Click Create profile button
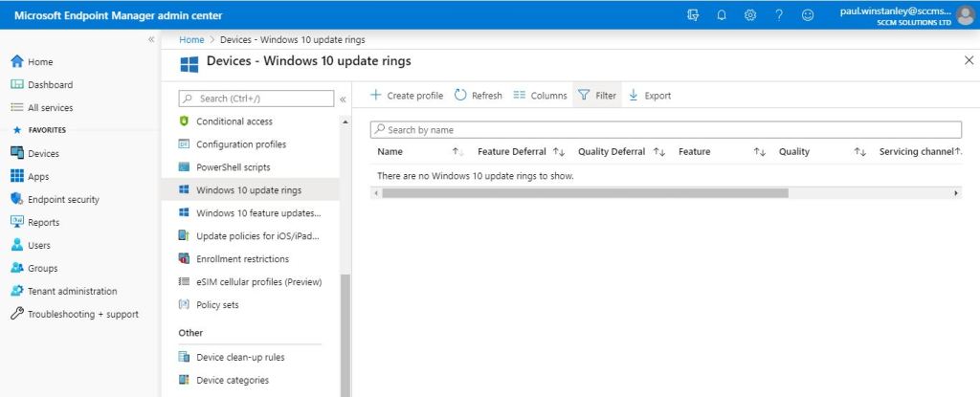980x397 pixels. [407, 95]
